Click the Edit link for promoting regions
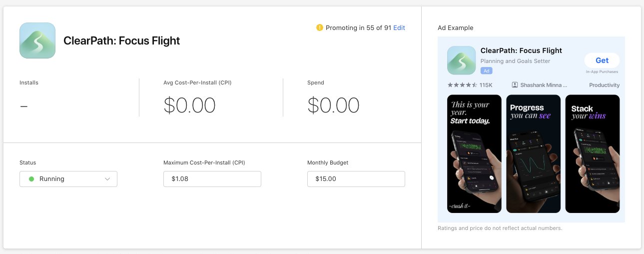Screen dimensions: 644x254 399,28
